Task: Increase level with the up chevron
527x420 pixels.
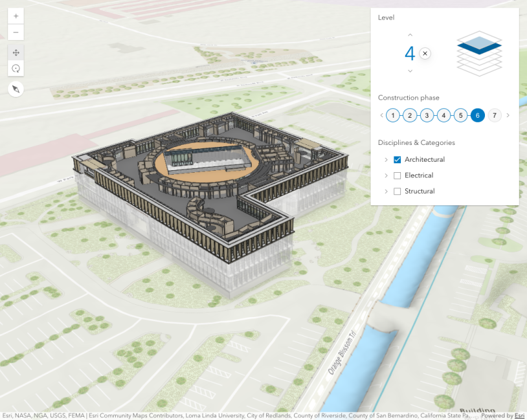Action: pos(410,35)
